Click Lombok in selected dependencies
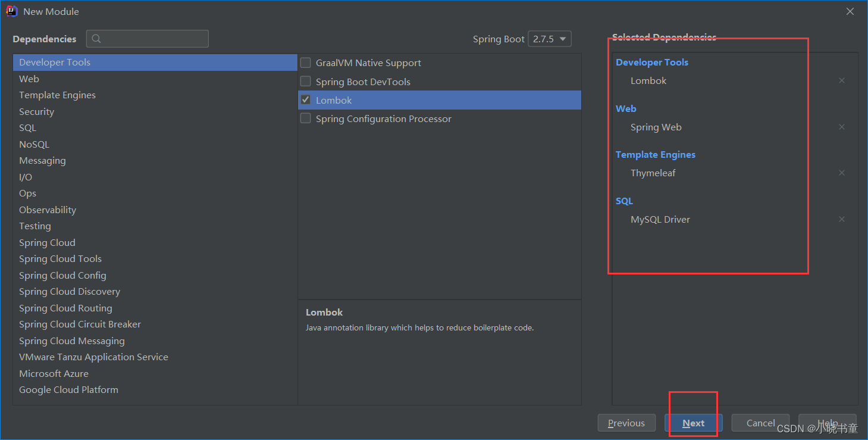This screenshot has height=440, width=868. 648,80
